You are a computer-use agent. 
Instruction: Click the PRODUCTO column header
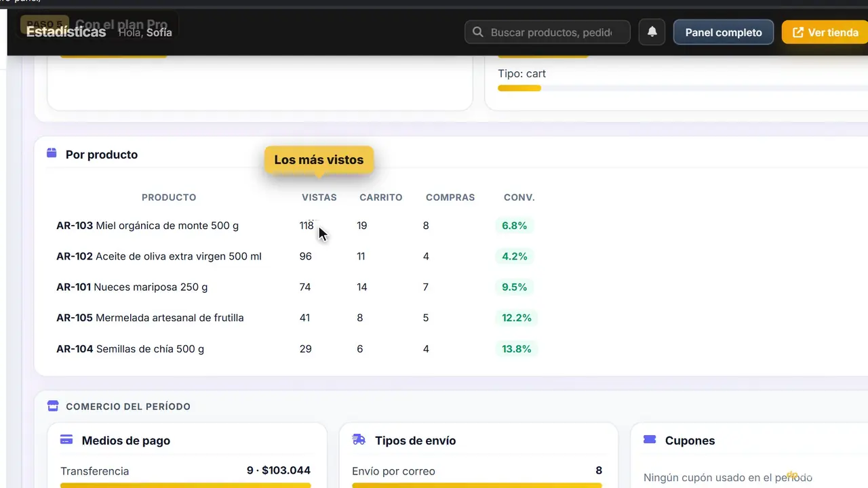(x=169, y=197)
